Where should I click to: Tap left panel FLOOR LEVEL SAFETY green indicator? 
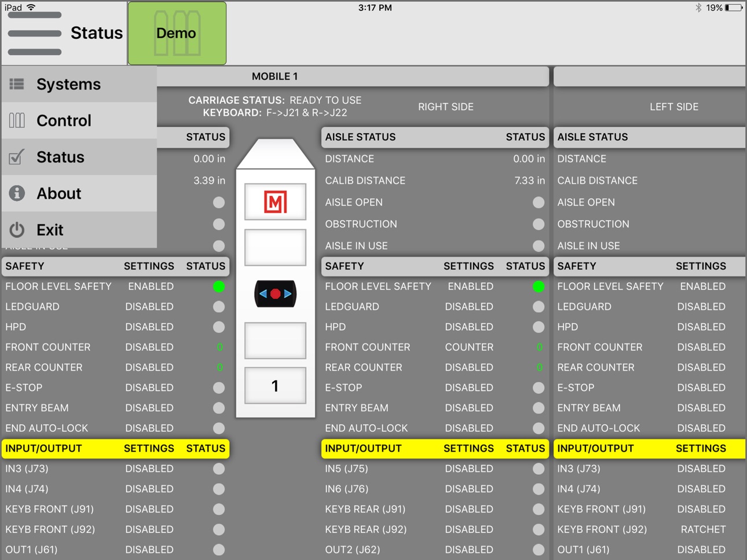(219, 286)
